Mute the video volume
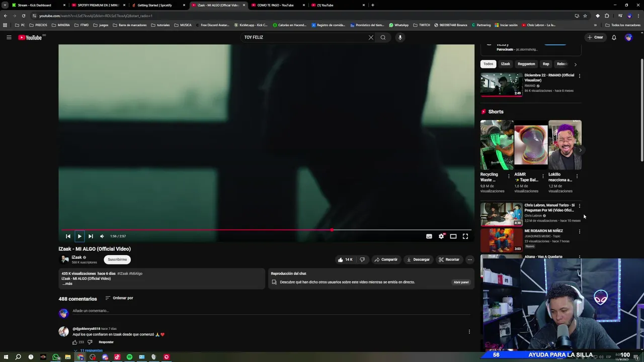Image resolution: width=644 pixels, height=362 pixels. pos(102,236)
